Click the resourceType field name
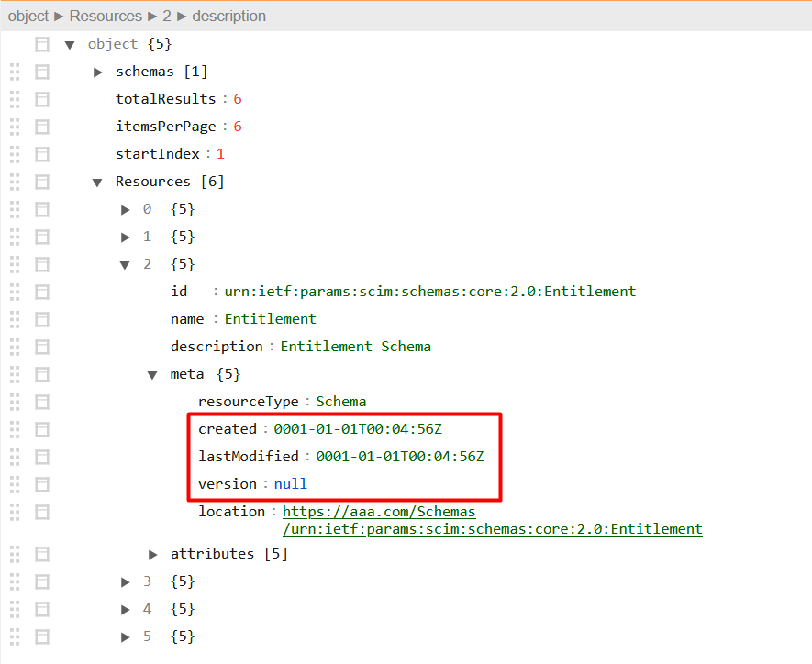Screen dimensions: 812x664 coord(248,402)
